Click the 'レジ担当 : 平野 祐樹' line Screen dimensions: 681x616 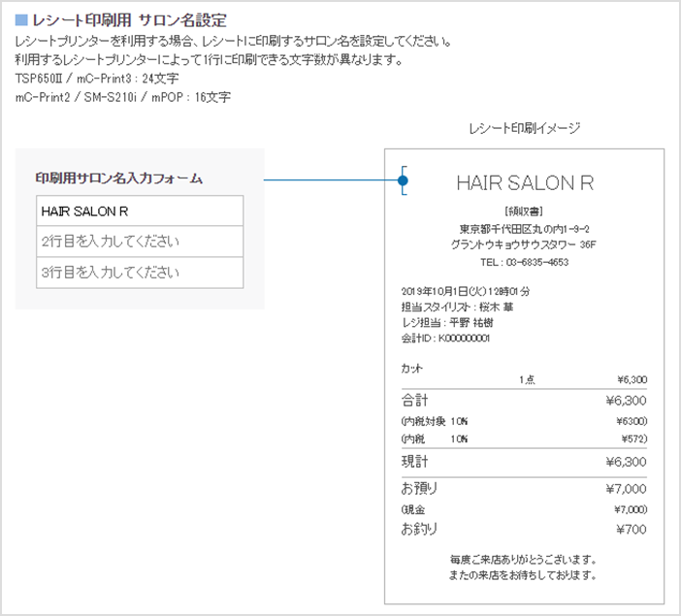pyautogui.click(x=447, y=323)
